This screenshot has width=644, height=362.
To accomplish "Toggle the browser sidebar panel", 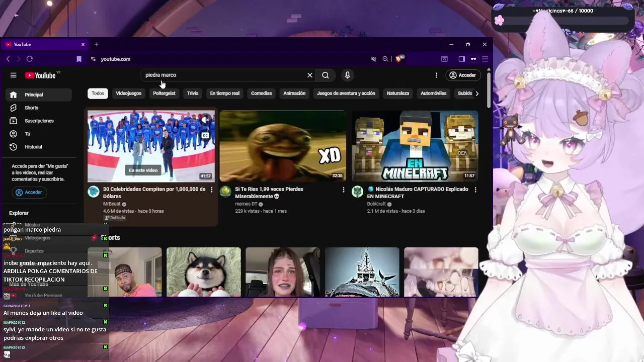I will (461, 59).
